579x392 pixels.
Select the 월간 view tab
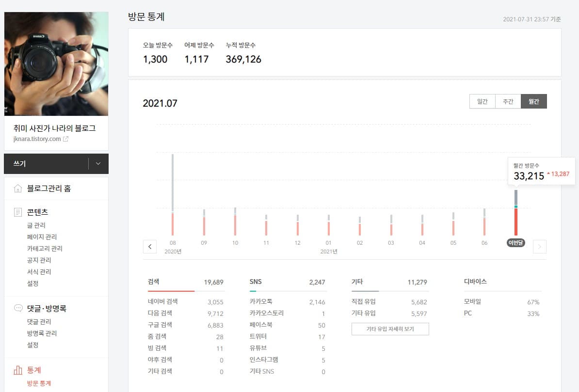pos(534,101)
